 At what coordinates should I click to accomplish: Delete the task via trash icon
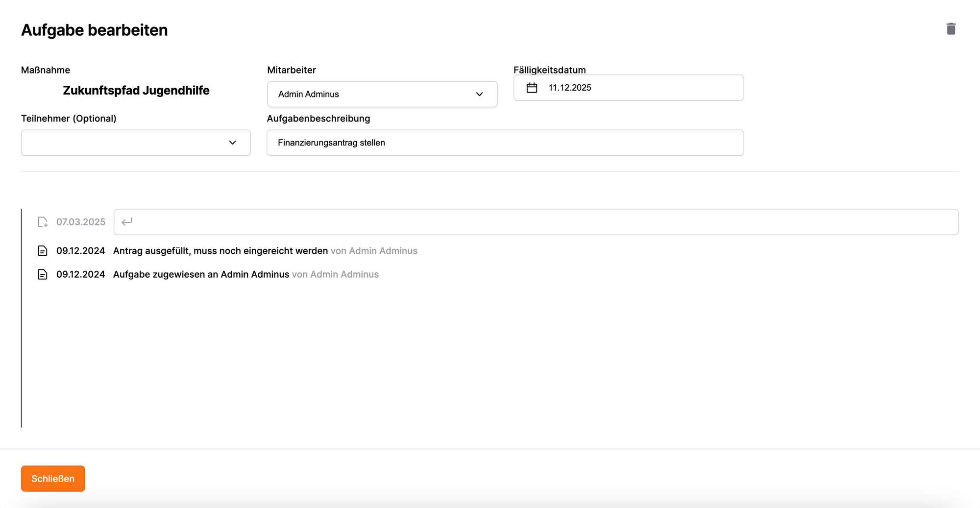coord(951,29)
